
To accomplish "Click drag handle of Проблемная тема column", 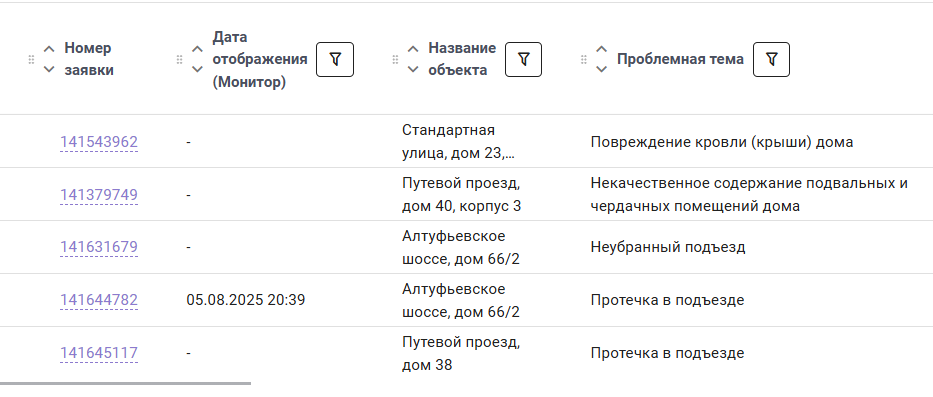I will tap(584, 60).
